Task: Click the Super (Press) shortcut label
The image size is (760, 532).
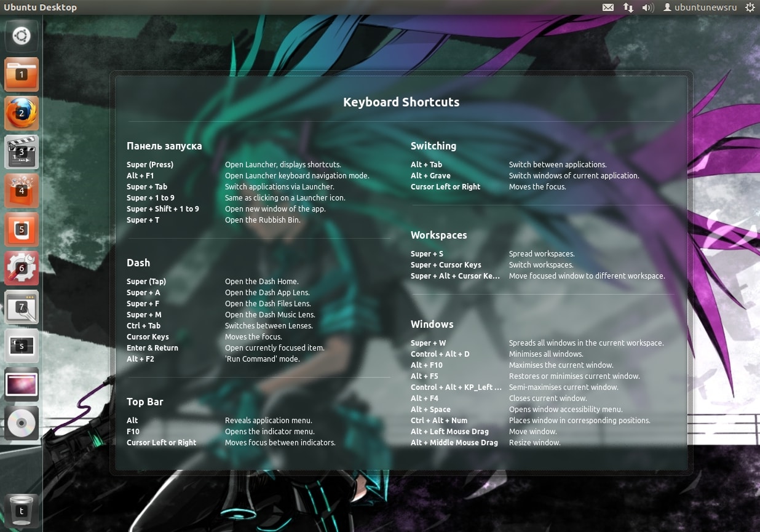Action: (150, 165)
